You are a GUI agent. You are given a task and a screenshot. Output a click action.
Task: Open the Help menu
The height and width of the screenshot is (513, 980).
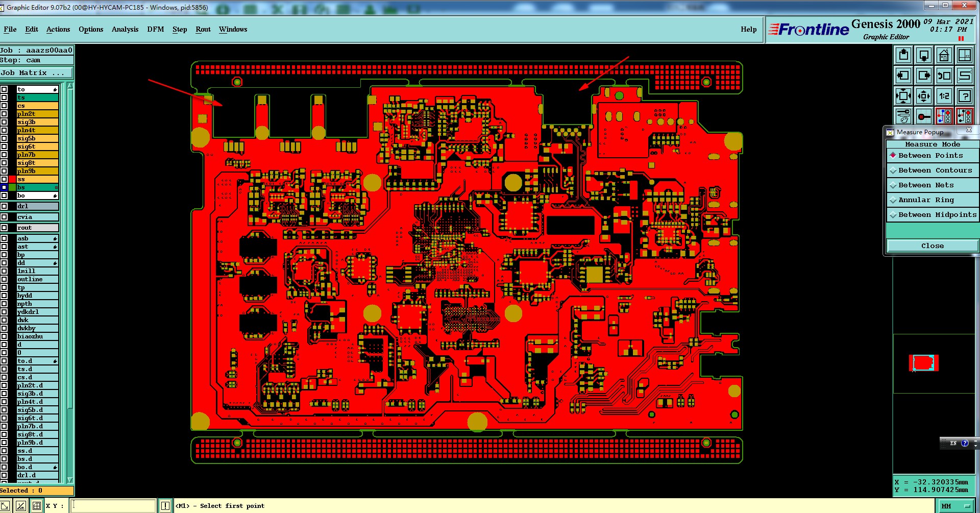pyautogui.click(x=749, y=29)
